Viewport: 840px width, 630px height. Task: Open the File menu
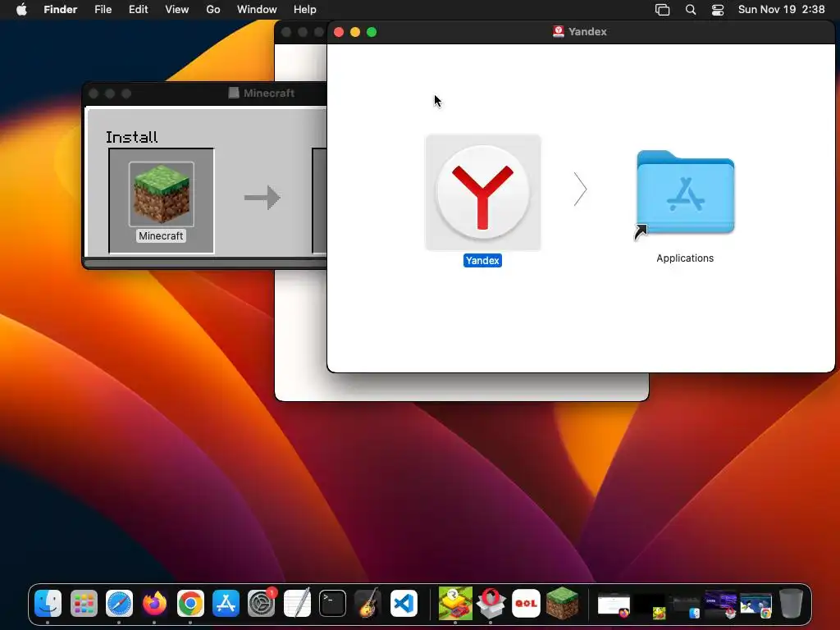click(x=103, y=10)
